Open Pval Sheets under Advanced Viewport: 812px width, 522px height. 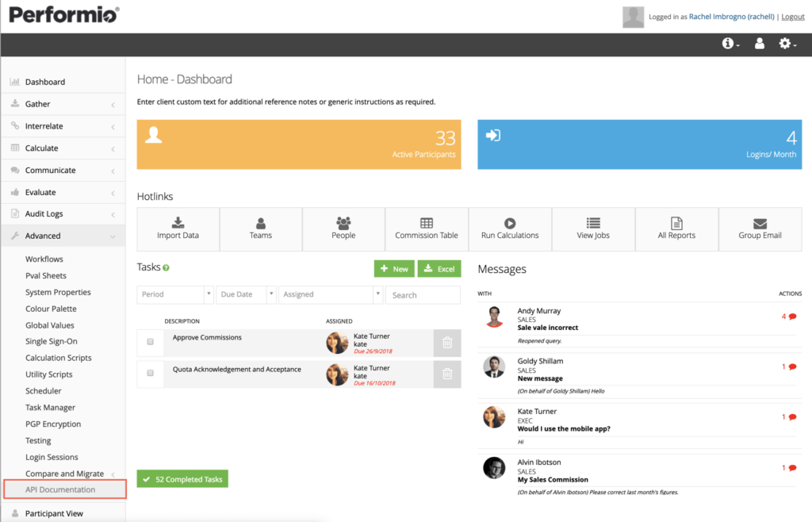45,275
